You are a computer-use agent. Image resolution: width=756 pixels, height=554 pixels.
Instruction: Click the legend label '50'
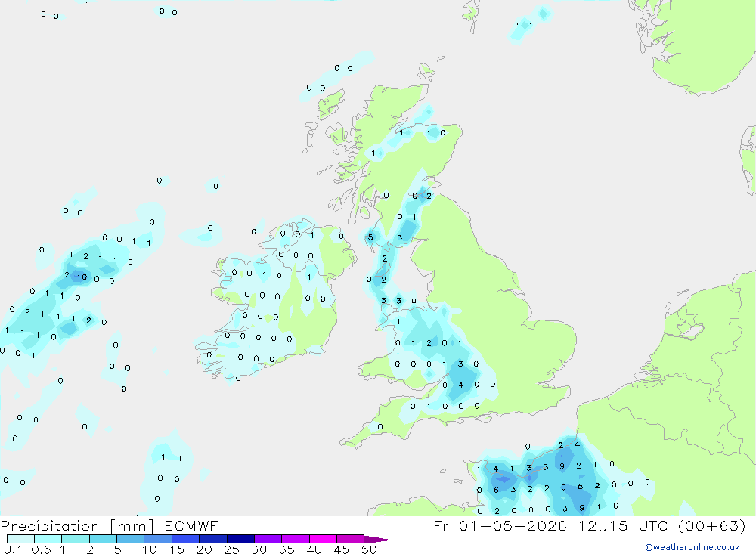(369, 549)
